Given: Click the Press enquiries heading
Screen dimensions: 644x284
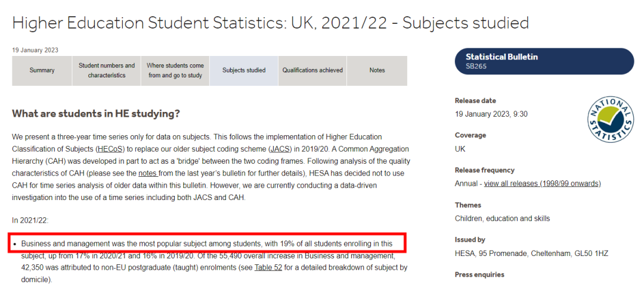Looking at the screenshot, I should coord(479,274).
